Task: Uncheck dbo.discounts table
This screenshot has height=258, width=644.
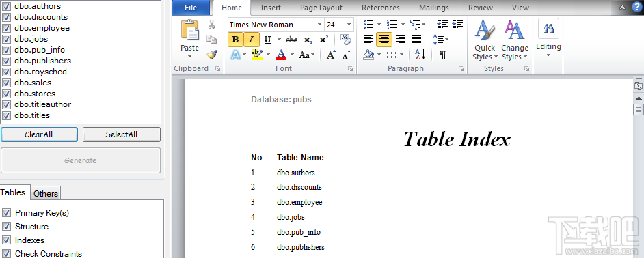Action: coord(6,17)
